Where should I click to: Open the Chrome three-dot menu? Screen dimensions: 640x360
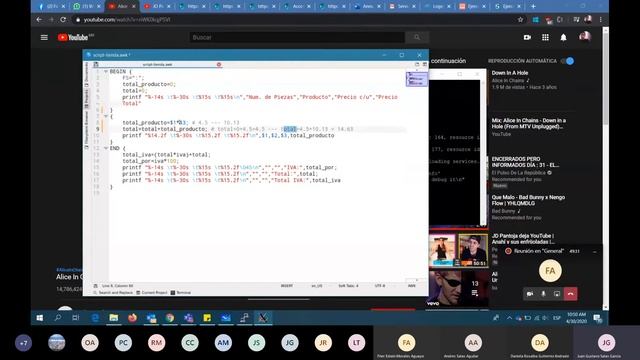coord(600,20)
